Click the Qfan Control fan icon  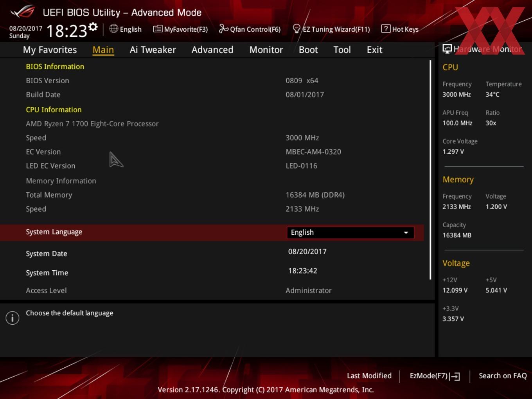223,29
